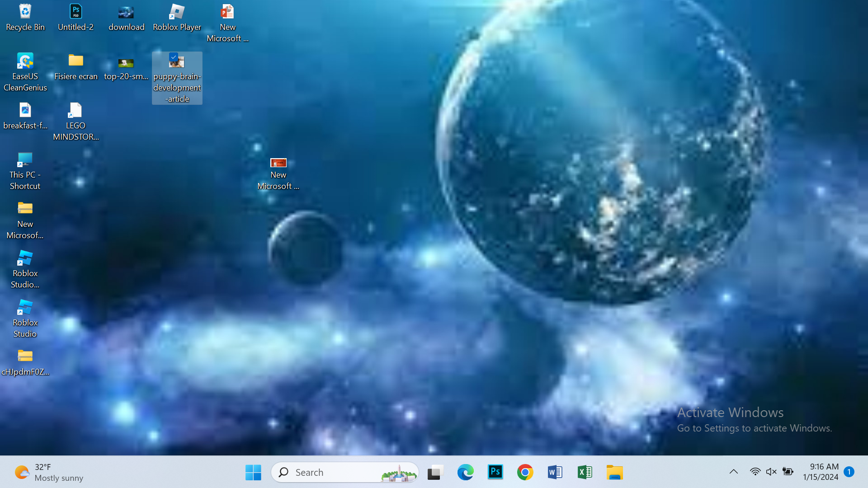Select the New Microsoft PowerPoint file icon in the top row
Screen dimensions: 868x488
(227, 23)
